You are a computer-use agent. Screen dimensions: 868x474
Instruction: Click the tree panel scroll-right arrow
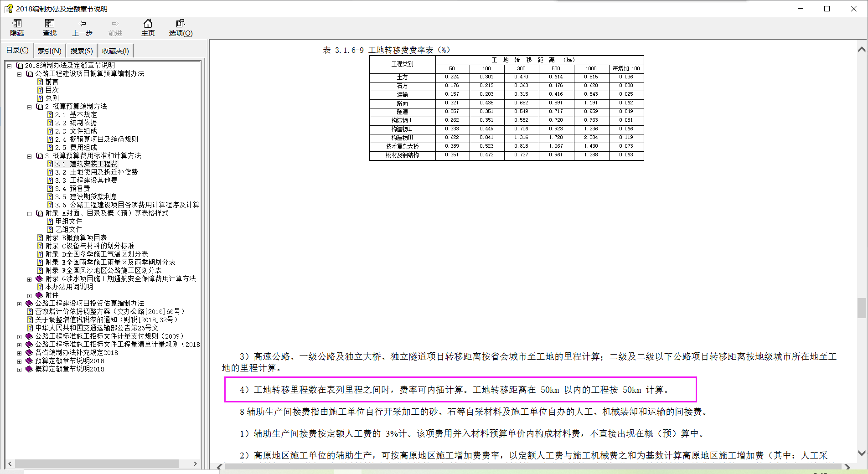pos(195,464)
